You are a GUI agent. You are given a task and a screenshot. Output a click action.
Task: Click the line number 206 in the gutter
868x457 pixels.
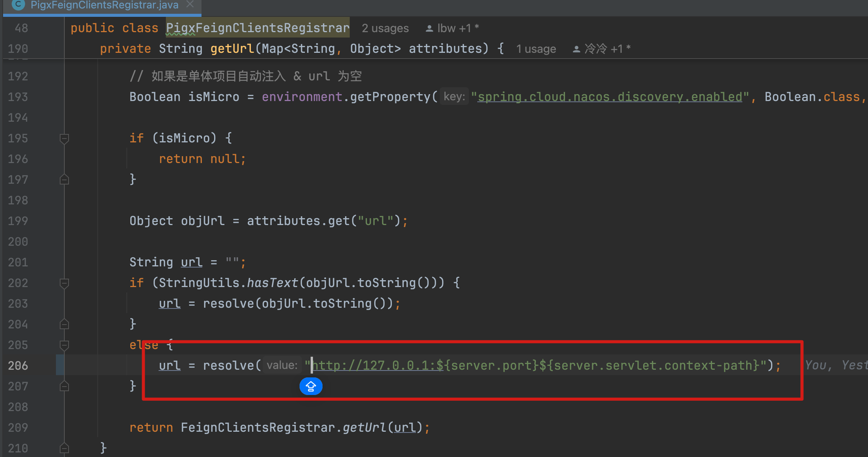click(18, 366)
